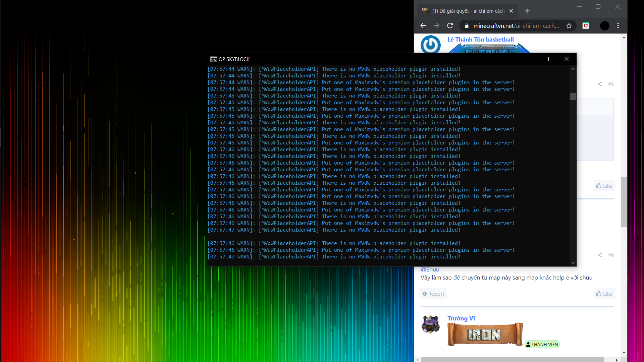The height and width of the screenshot is (362, 644).
Task: Open Trường Vĩ user profile link
Action: (x=461, y=318)
